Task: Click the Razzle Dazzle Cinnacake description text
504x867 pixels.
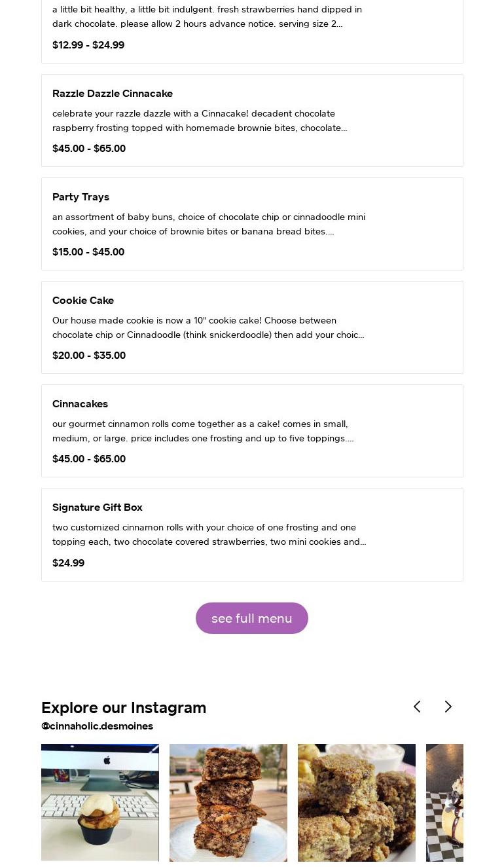Action: click(x=200, y=120)
